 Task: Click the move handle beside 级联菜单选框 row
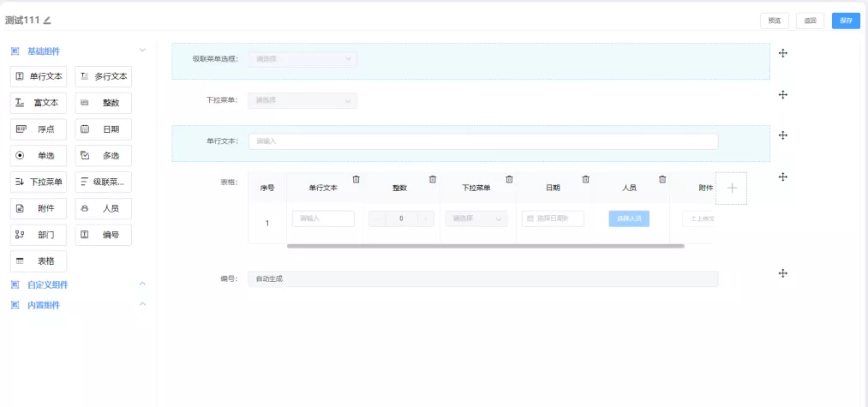click(782, 53)
